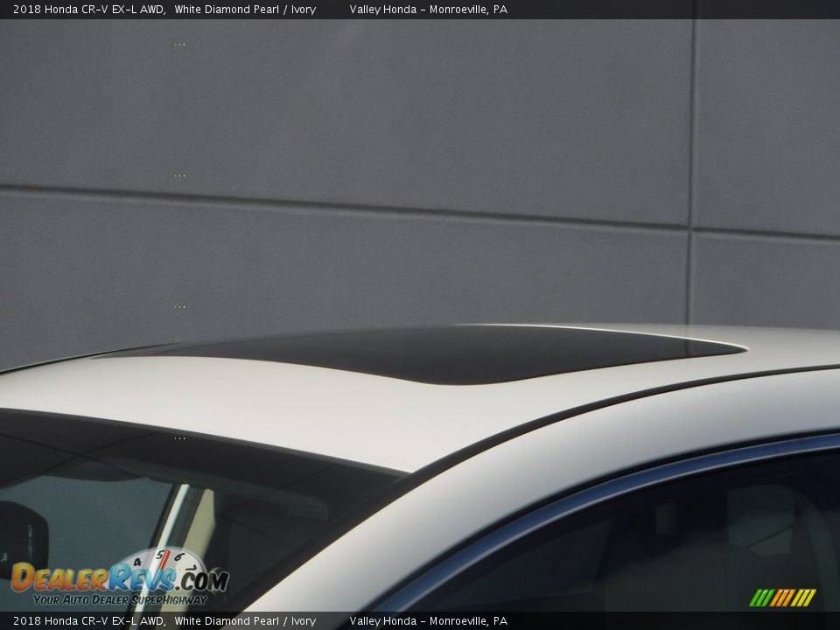The image size is (840, 630).
Task: Click the horizontal seam on gray wall
Action: (x=350, y=206)
